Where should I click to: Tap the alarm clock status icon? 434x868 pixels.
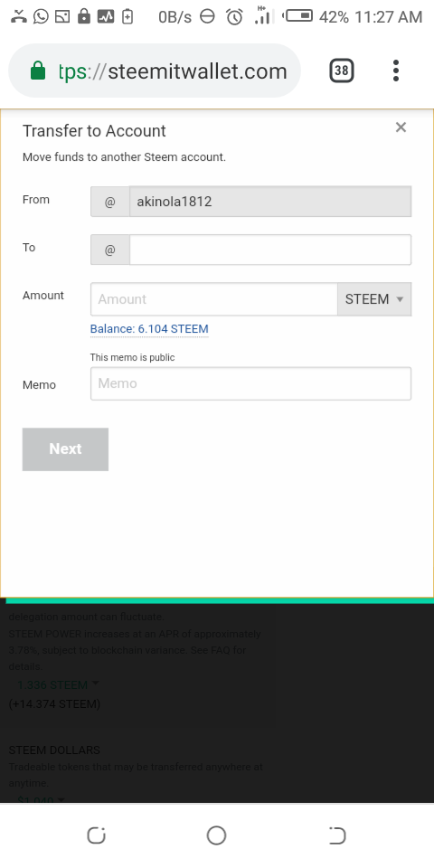point(235,16)
